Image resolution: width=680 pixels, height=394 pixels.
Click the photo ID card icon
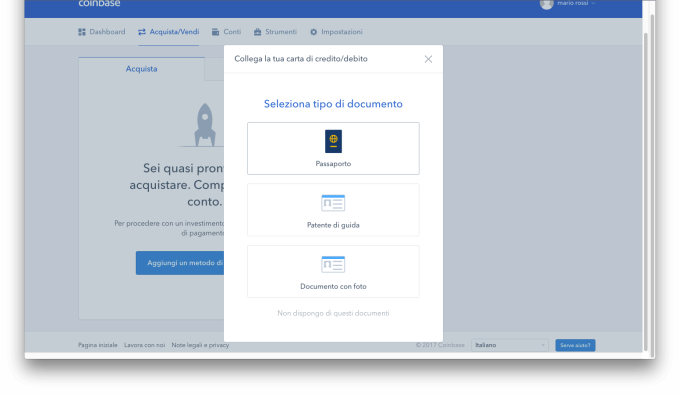pyautogui.click(x=333, y=264)
